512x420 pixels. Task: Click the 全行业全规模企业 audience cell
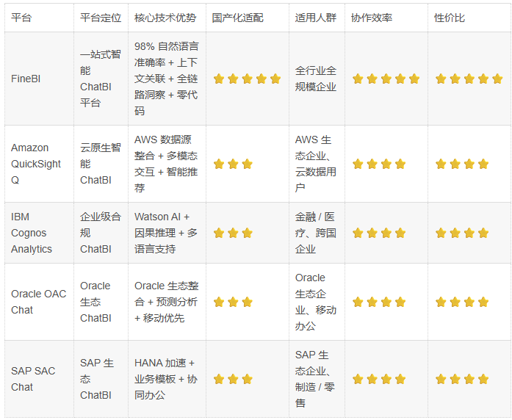(x=316, y=79)
